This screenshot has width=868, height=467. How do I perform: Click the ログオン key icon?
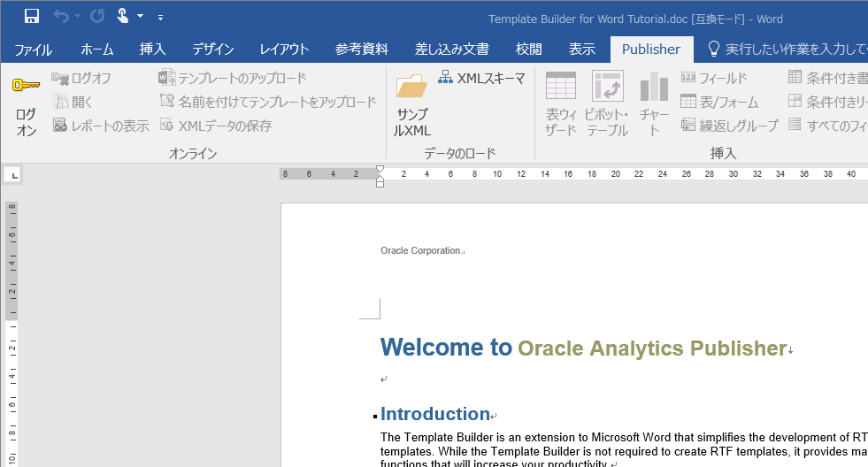(x=26, y=85)
